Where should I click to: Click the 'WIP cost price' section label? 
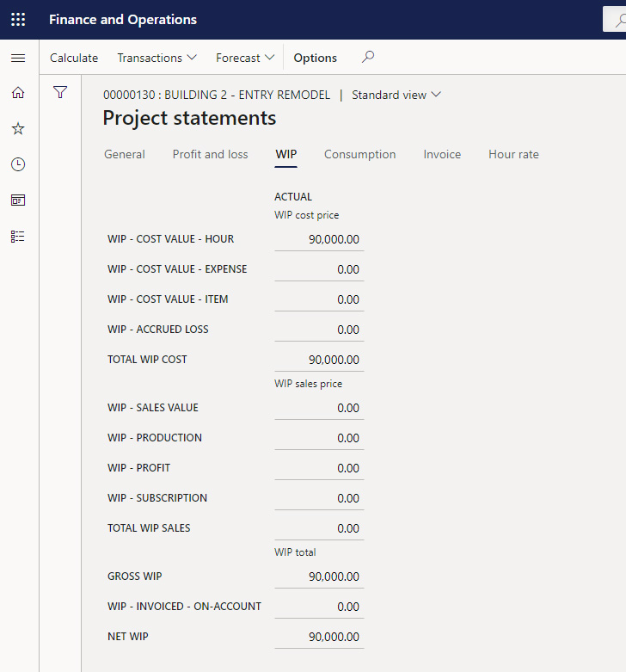coord(307,215)
